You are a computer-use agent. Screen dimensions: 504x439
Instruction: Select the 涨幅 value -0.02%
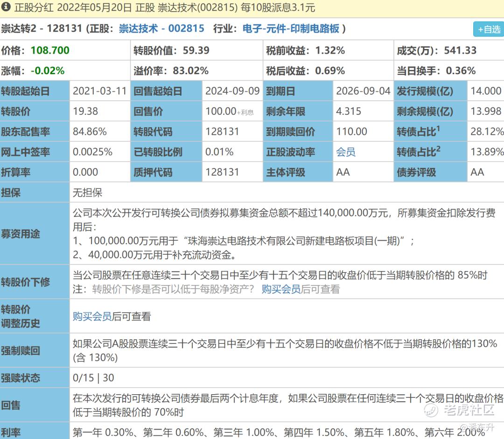tap(48, 70)
